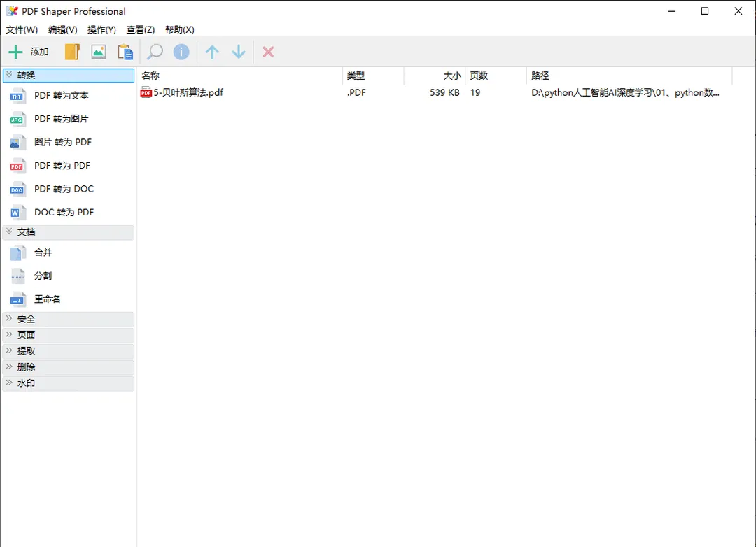This screenshot has height=547, width=756.
Task: Expand the 水印 section
Action: pyautogui.click(x=69, y=383)
